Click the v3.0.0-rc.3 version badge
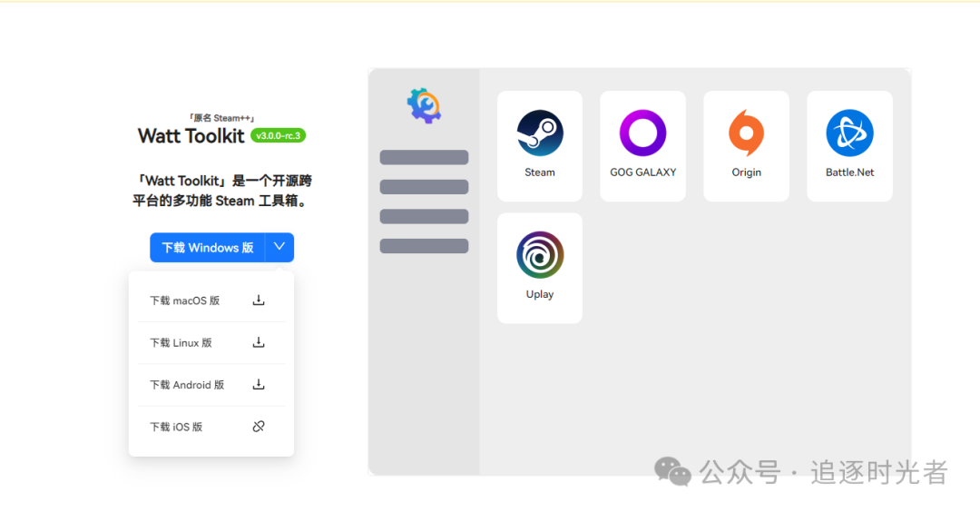 click(x=279, y=135)
